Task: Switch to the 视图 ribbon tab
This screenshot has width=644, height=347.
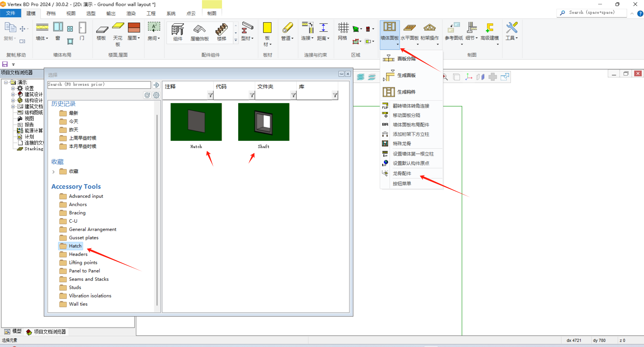Action: pos(71,13)
